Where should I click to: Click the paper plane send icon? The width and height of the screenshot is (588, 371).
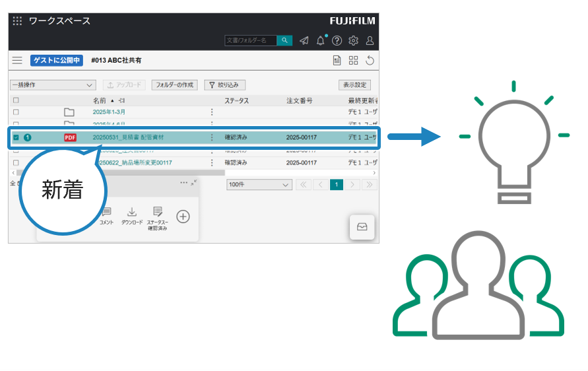click(304, 41)
